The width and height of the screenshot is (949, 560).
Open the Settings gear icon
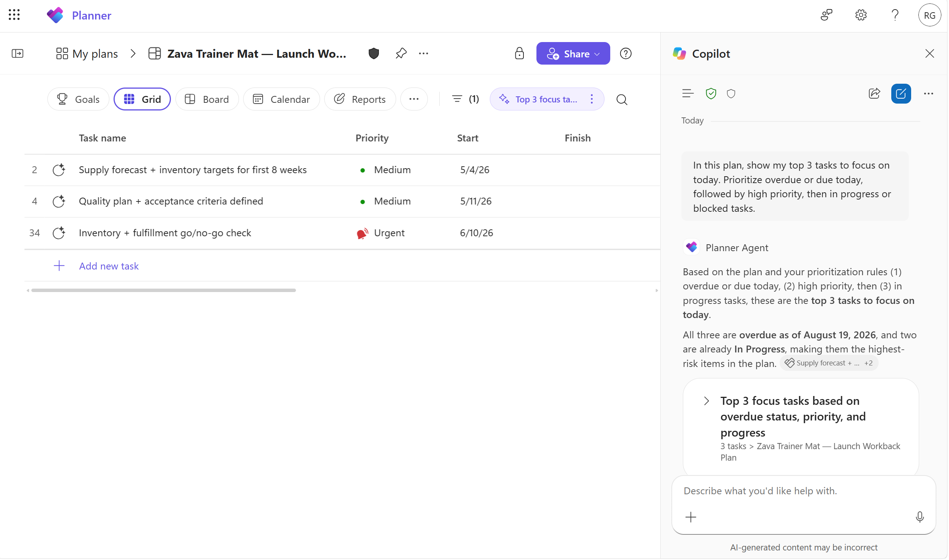pyautogui.click(x=861, y=15)
